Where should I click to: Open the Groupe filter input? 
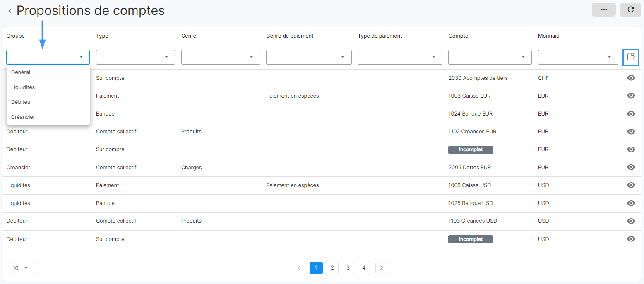tap(48, 57)
